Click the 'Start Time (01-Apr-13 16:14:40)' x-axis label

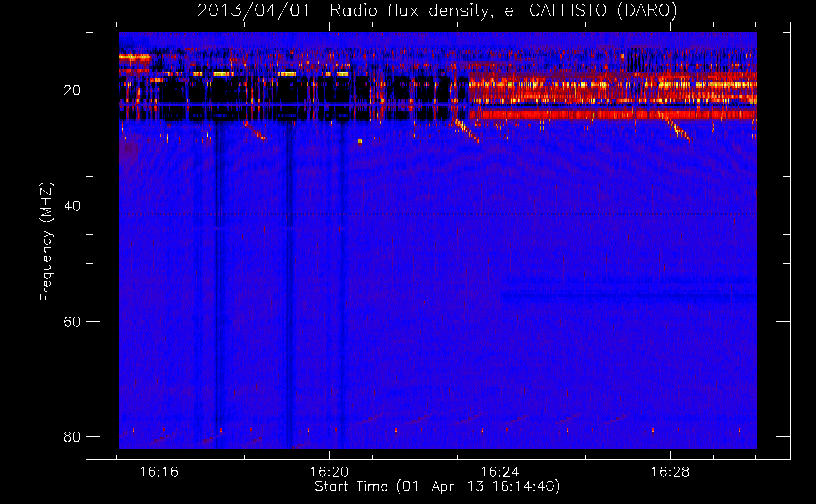pyautogui.click(x=437, y=487)
